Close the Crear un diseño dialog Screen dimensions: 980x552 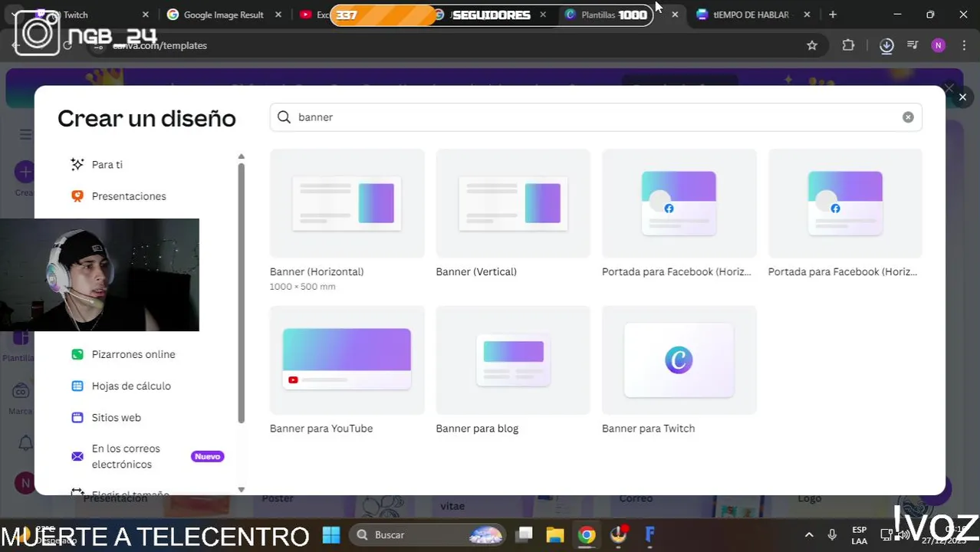click(962, 97)
